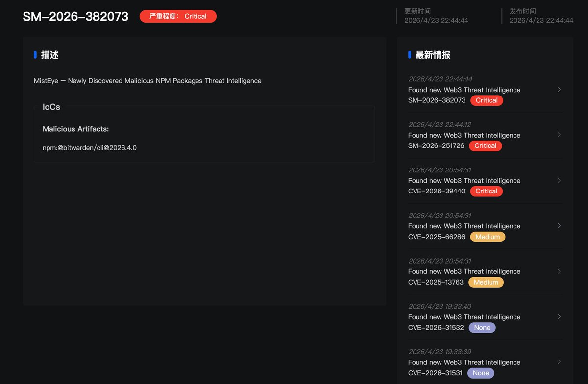Image resolution: width=588 pixels, height=384 pixels.
Task: Click timestamp 2026/4/23 22:44:12 in list
Action: (x=440, y=124)
